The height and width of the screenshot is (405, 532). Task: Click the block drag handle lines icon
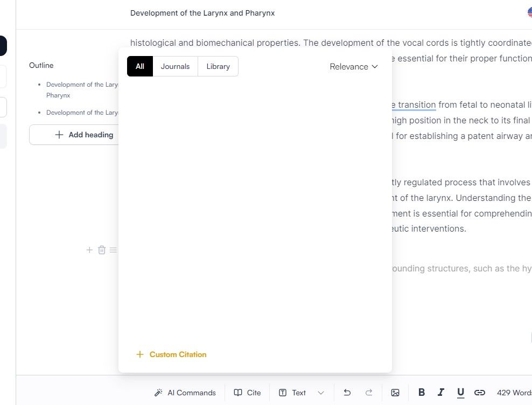pyautogui.click(x=113, y=250)
